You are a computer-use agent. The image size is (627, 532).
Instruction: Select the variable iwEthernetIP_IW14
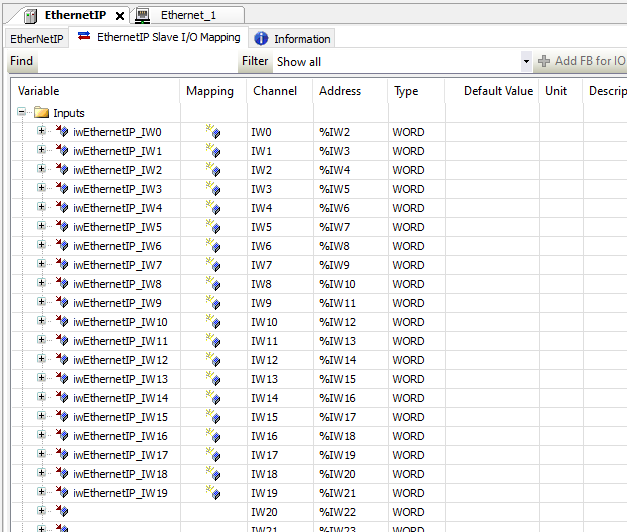coord(120,398)
